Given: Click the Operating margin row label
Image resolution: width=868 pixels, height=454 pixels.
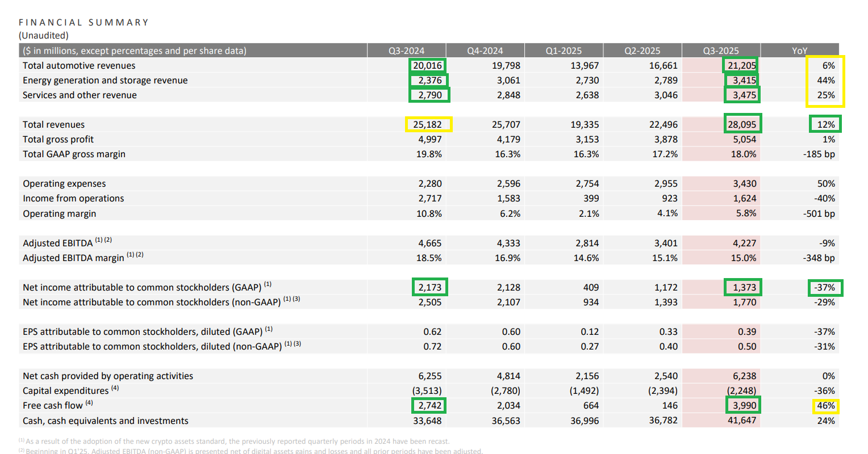Looking at the screenshot, I should (60, 213).
